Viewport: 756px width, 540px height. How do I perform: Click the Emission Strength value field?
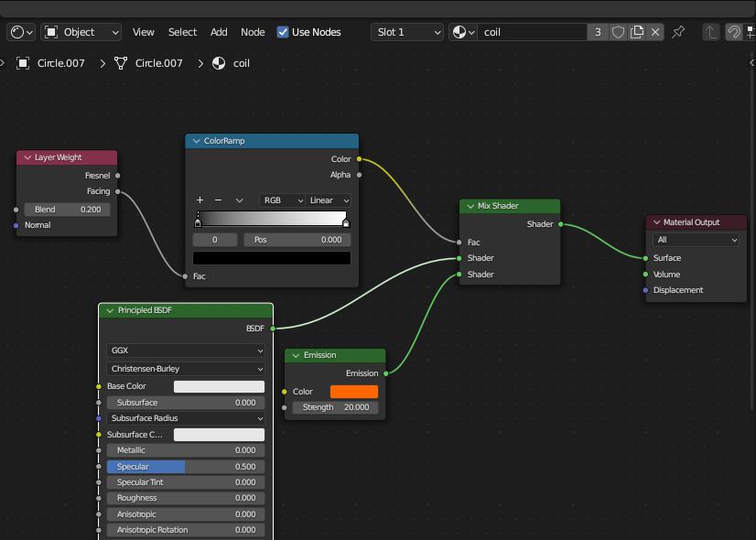[335, 407]
